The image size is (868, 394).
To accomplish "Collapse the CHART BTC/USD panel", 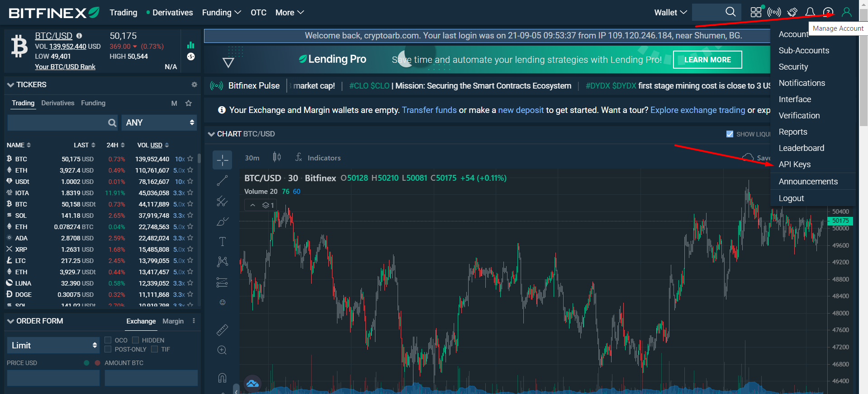I will (x=211, y=134).
